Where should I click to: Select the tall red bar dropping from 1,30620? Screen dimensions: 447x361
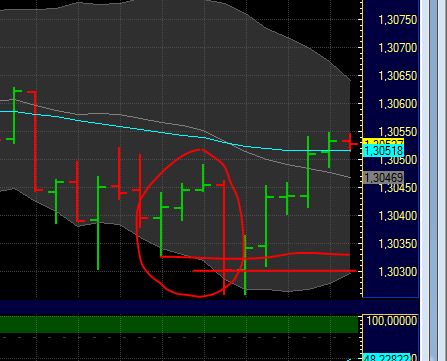point(35,141)
